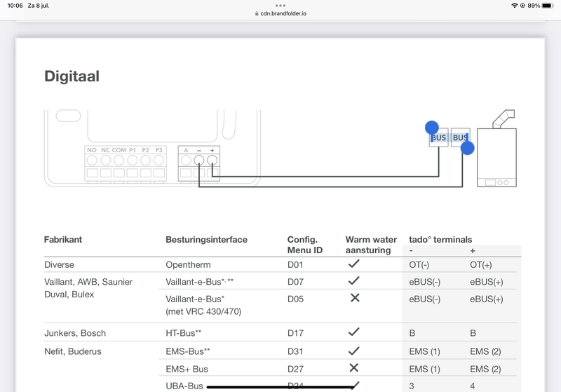Tap the 'D27' config ID cell
The image size is (561, 392).
click(x=295, y=369)
